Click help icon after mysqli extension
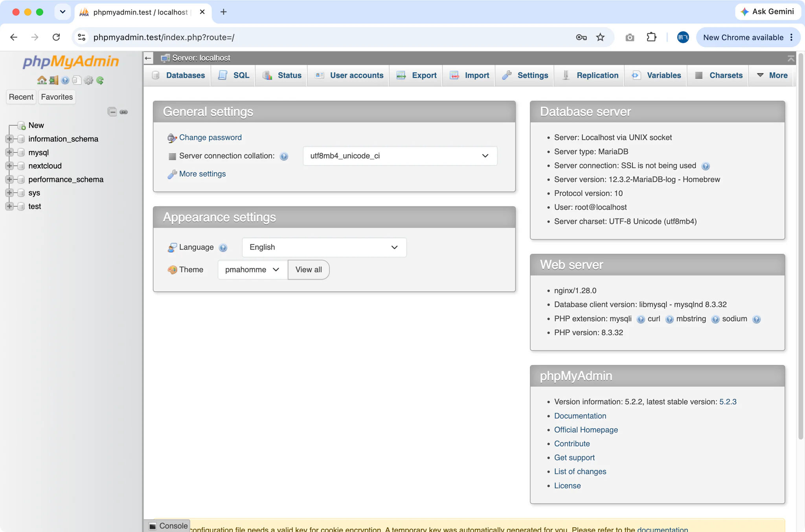 click(x=641, y=319)
